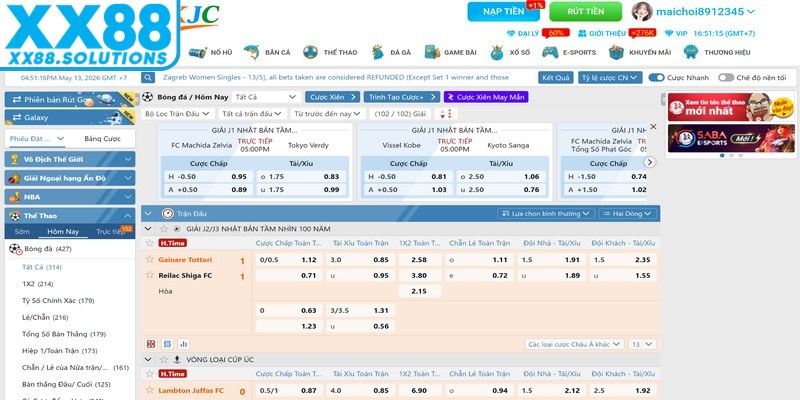Click the Nạp Tiền deposit button

click(503, 11)
